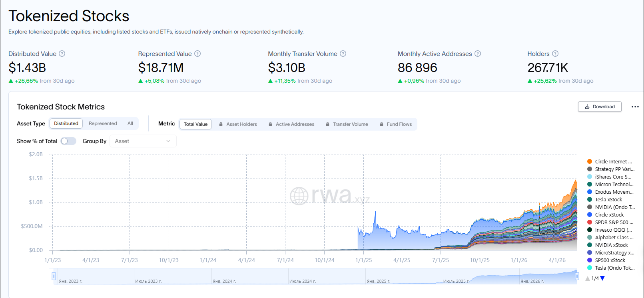This screenshot has height=298, width=644.
Task: Click the +5,08% change text
Action: (x=155, y=81)
